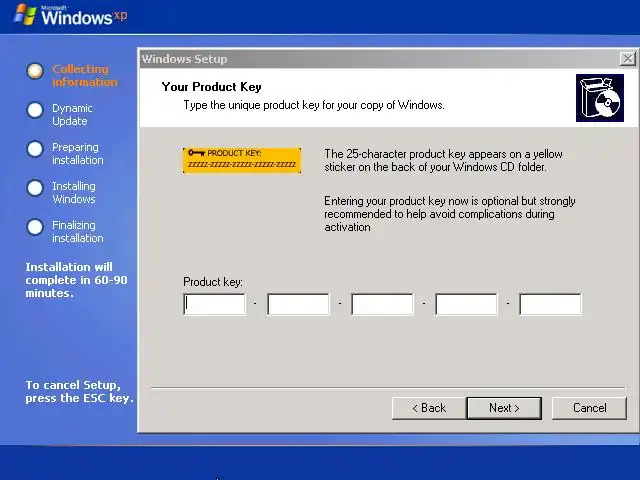Select the Preparing installation step indicator
The image size is (640, 480).
pyautogui.click(x=35, y=149)
